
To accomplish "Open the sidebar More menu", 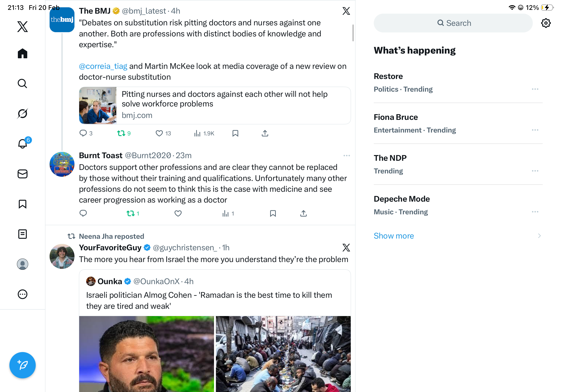I will click(23, 294).
